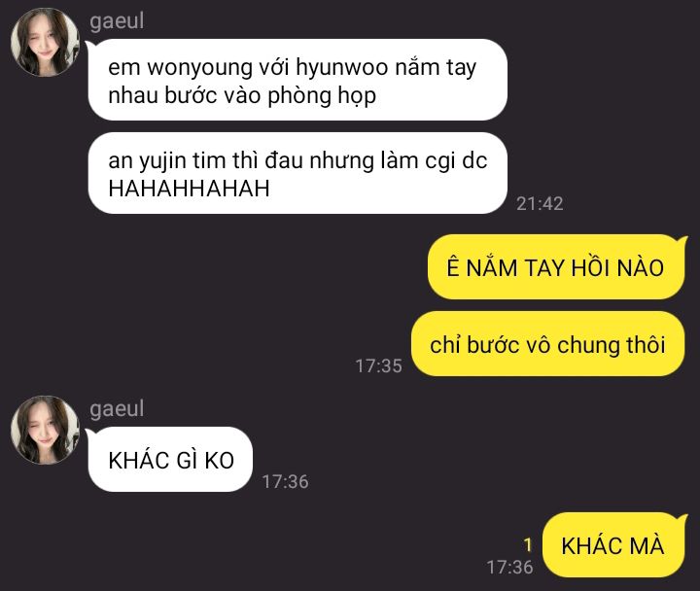700x591 pixels.
Task: Click the word HAHAHHAHAH in the message
Action: point(189,188)
